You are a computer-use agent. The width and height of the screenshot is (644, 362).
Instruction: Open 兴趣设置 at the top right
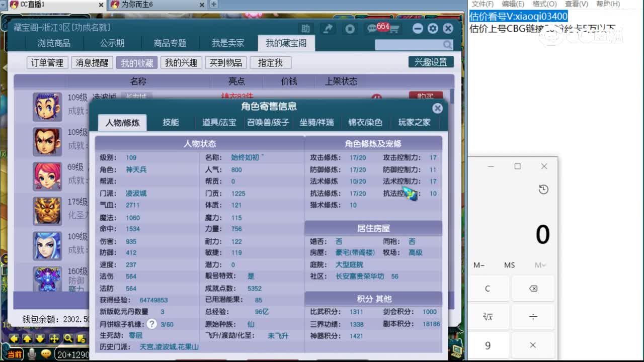(431, 61)
